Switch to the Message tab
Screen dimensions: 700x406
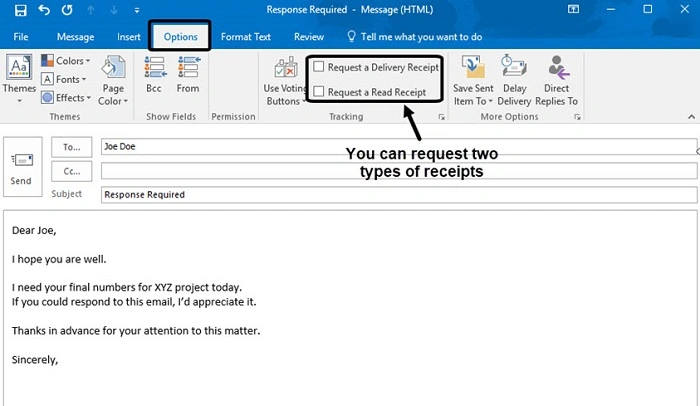point(75,37)
